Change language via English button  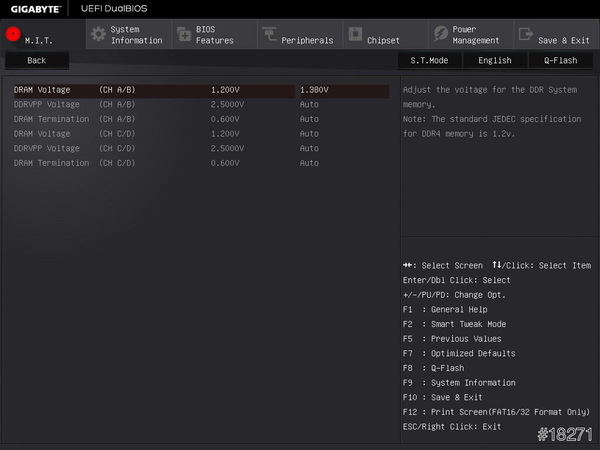[494, 60]
